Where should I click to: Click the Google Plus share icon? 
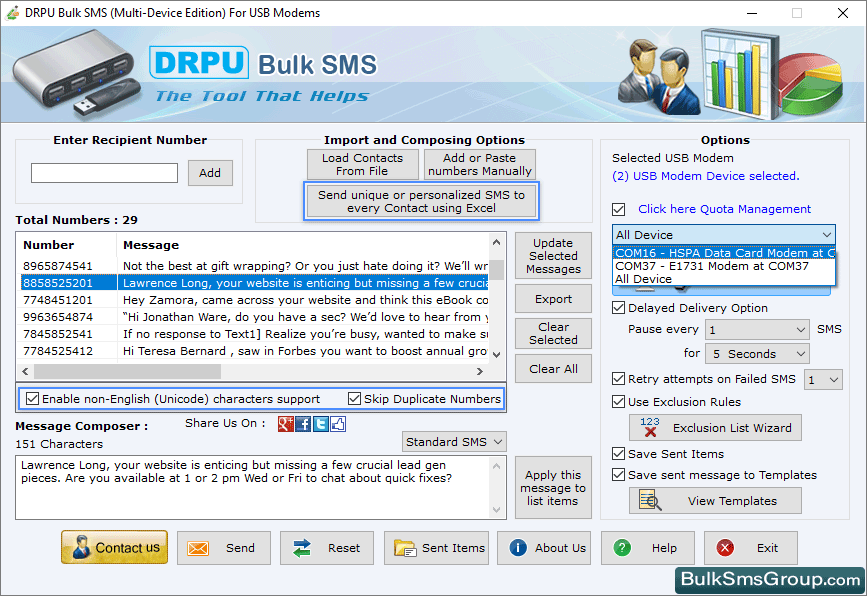285,424
